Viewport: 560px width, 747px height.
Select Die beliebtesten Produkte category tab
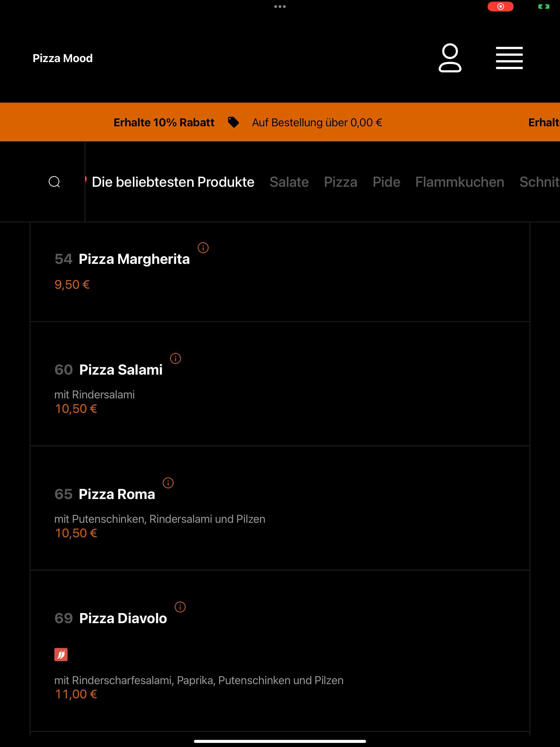point(173,182)
